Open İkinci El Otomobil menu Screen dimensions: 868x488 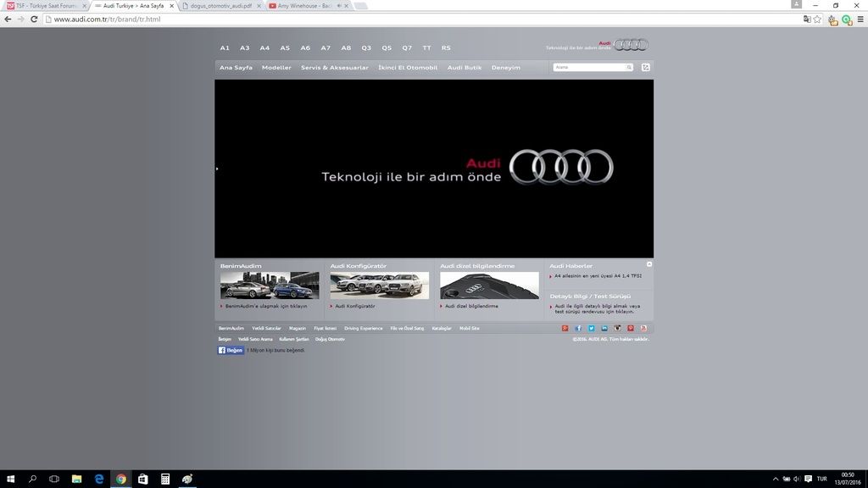tap(408, 68)
